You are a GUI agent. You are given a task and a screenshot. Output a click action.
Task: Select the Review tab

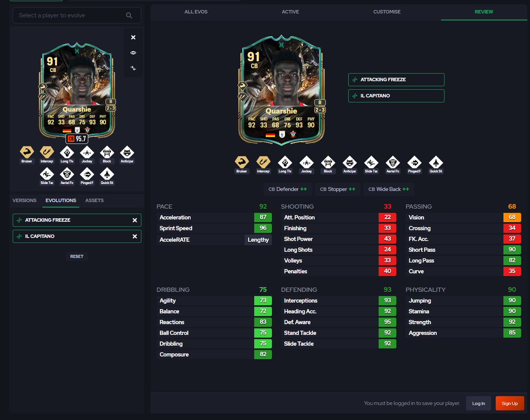click(484, 12)
